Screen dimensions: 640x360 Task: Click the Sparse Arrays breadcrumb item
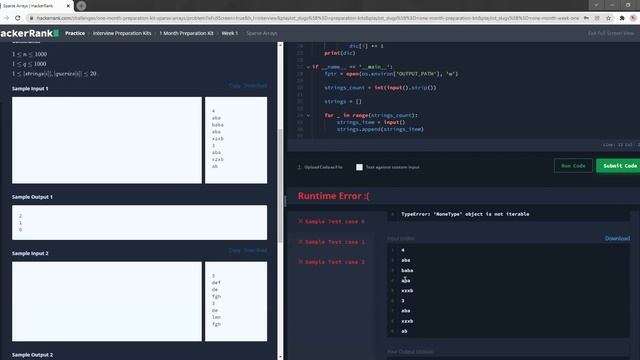pos(262,33)
